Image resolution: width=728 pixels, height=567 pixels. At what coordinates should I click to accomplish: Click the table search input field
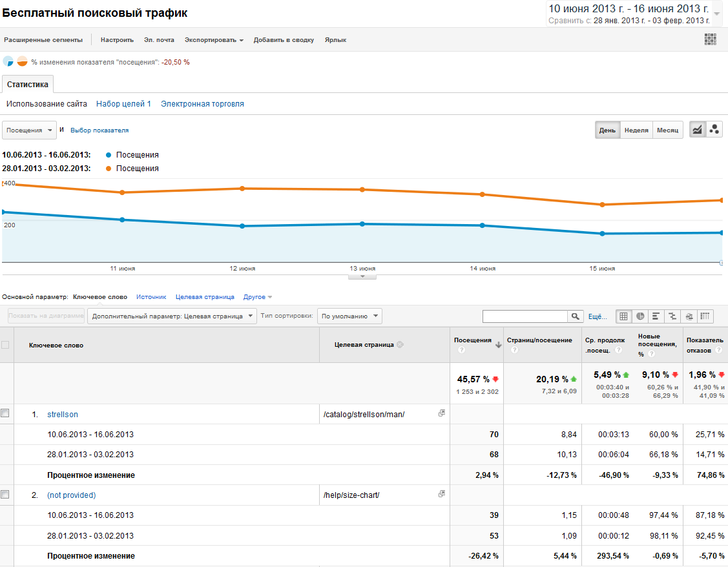525,316
